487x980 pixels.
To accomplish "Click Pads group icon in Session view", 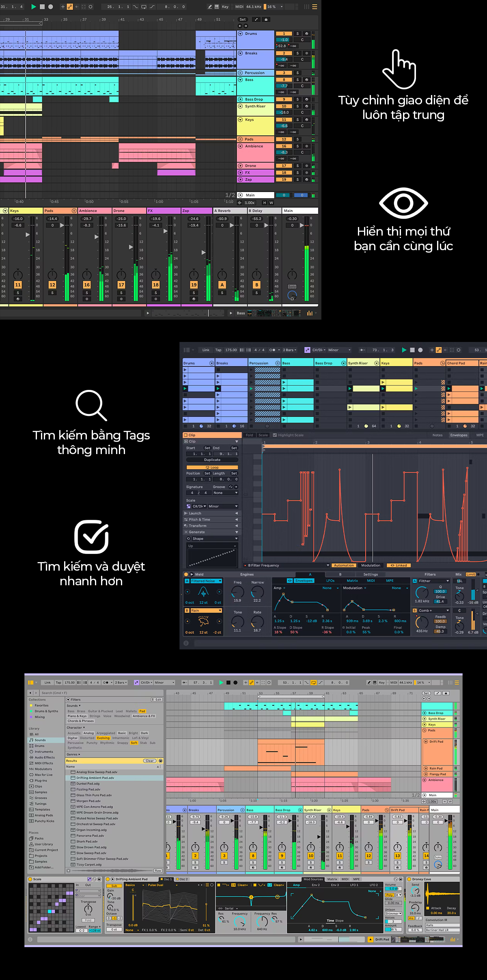I will (x=442, y=363).
